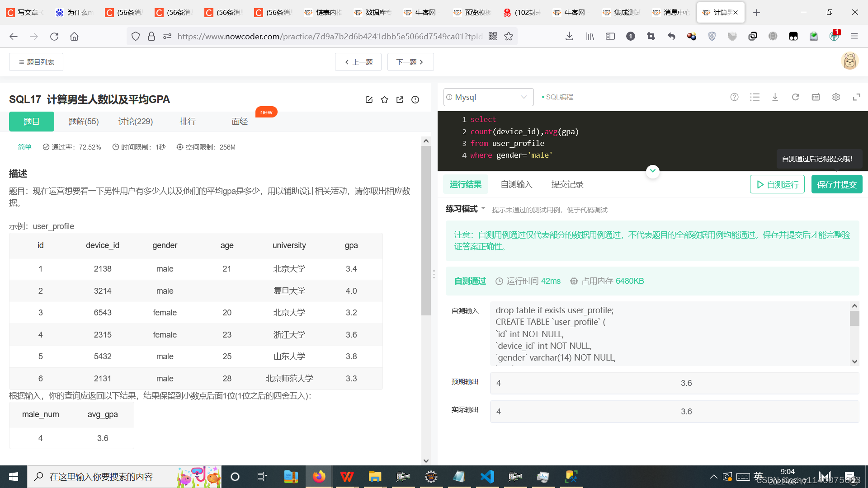Open the problem info exclamation icon

point(415,99)
